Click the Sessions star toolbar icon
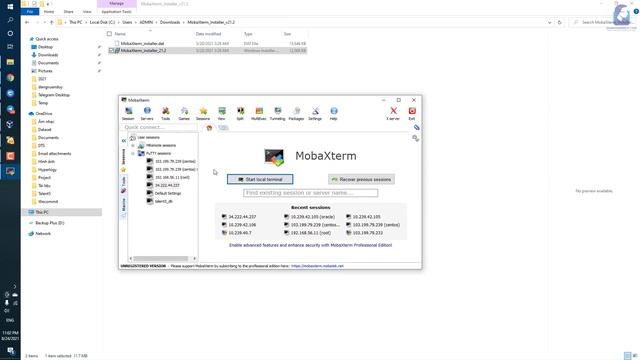640x360 pixels. click(203, 113)
